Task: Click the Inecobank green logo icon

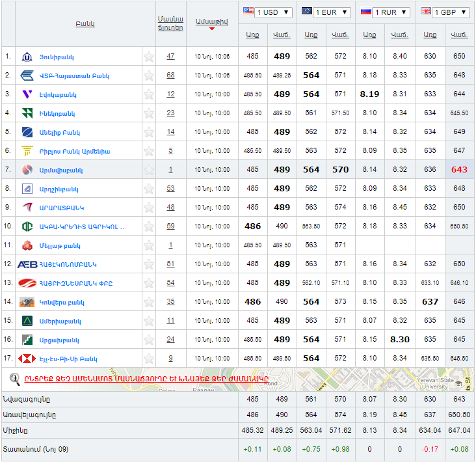Action: [27, 113]
